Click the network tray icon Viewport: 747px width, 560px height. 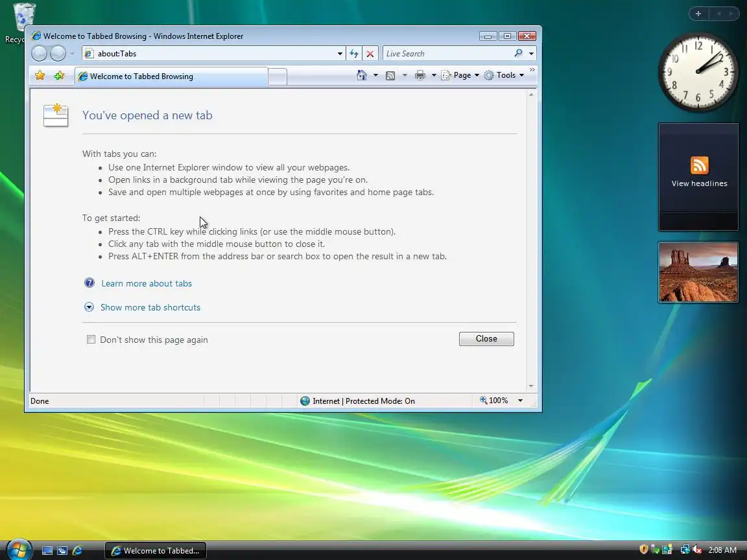[x=685, y=550]
